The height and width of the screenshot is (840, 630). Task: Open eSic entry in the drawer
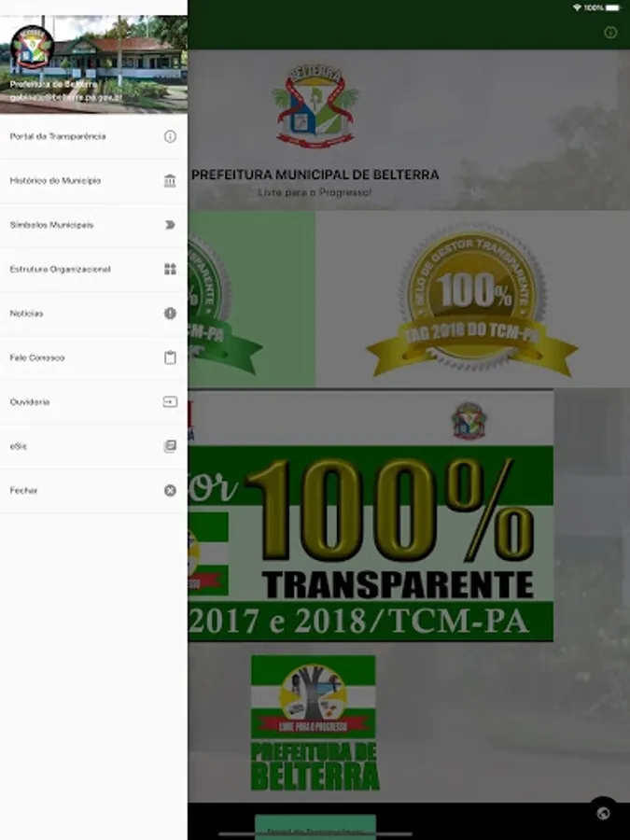[93, 446]
